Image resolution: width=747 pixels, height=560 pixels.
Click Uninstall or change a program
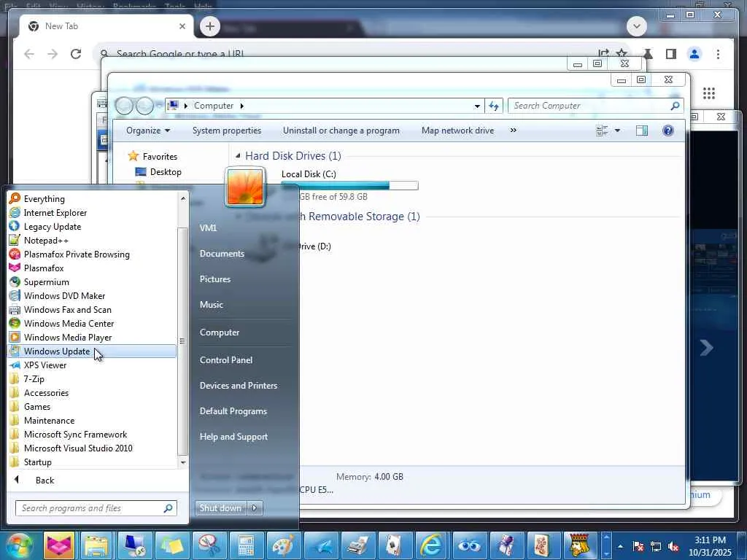click(341, 131)
